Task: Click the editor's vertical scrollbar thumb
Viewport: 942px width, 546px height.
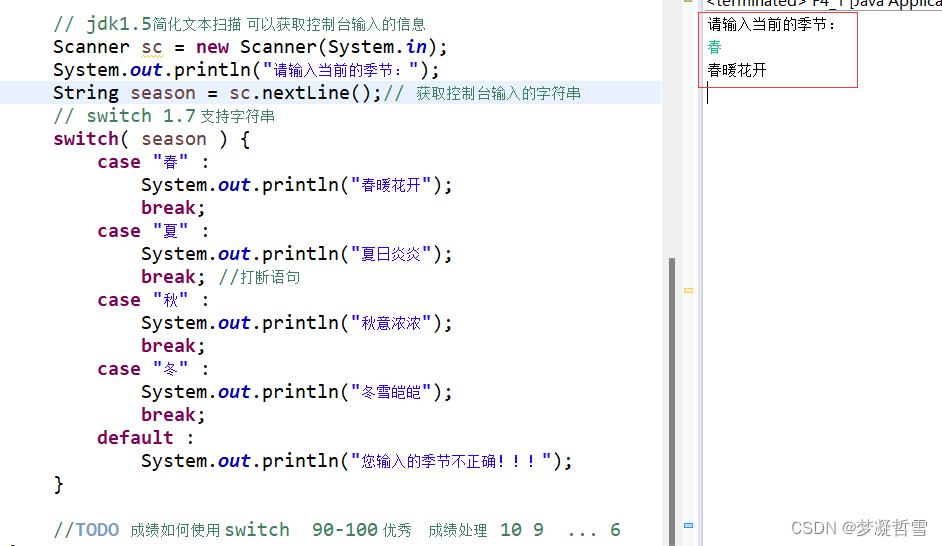Action: (x=672, y=401)
